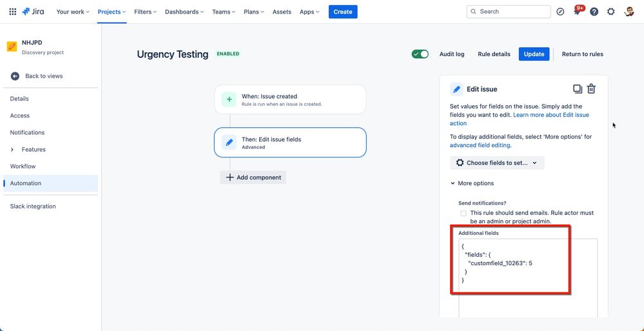Click the NHJPD project pencil icon
Viewport: 644px width, 331px height.
(x=12, y=46)
